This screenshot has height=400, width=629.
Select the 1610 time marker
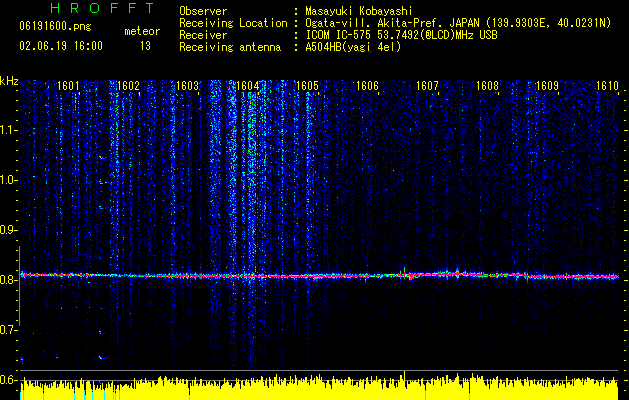(x=607, y=87)
